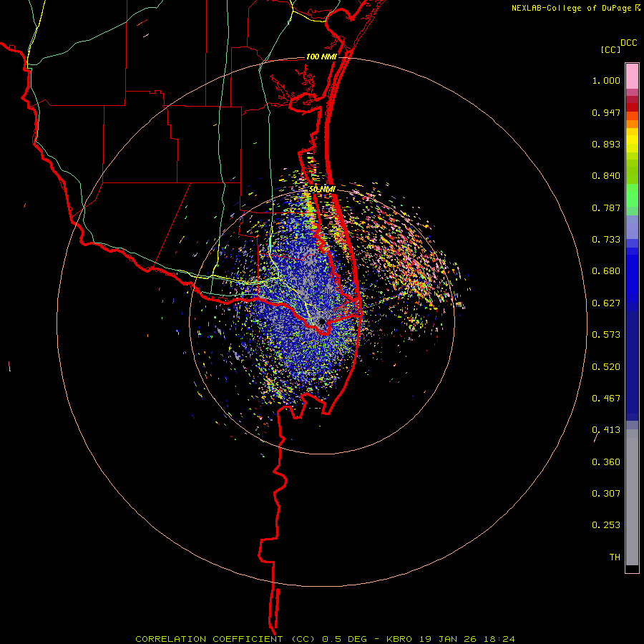The height and width of the screenshot is (644, 644).
Task: Click the 0.307 color scale value
Action: pyautogui.click(x=606, y=494)
